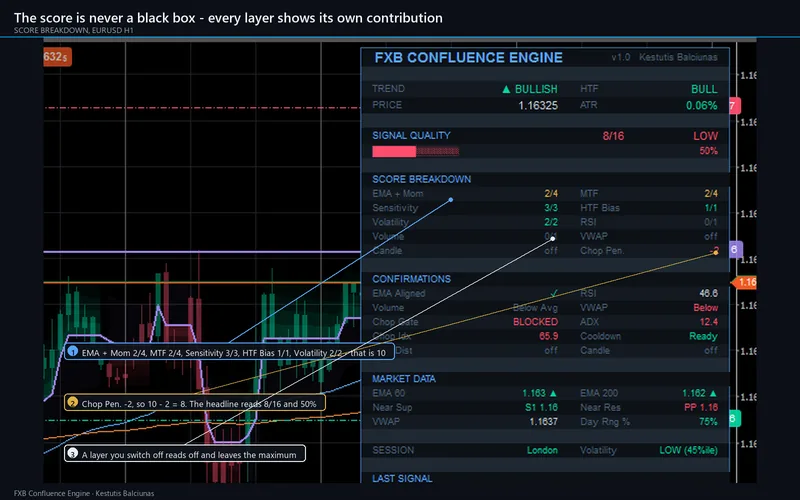Screen dimensions: 800x500
Task: Click the Chop Idx 65.9 value
Action: click(x=548, y=336)
